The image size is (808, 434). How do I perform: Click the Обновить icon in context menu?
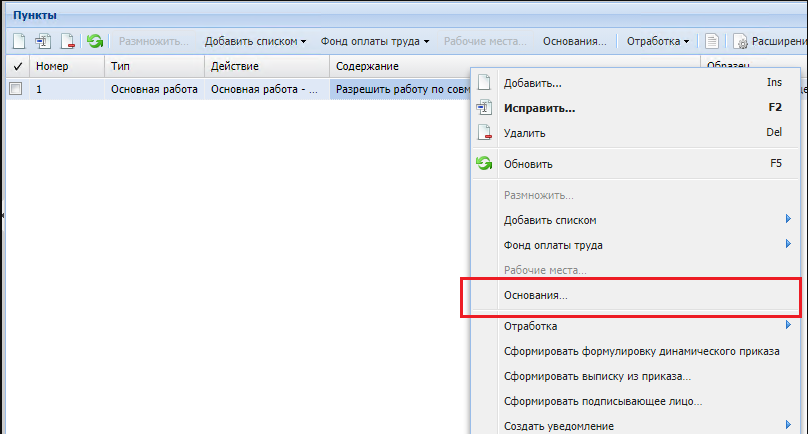click(x=484, y=164)
